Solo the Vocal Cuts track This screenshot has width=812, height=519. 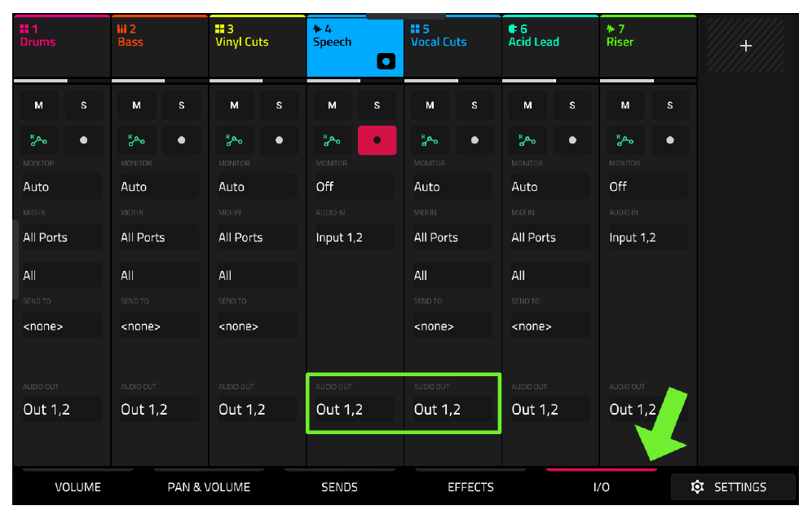[x=474, y=105]
